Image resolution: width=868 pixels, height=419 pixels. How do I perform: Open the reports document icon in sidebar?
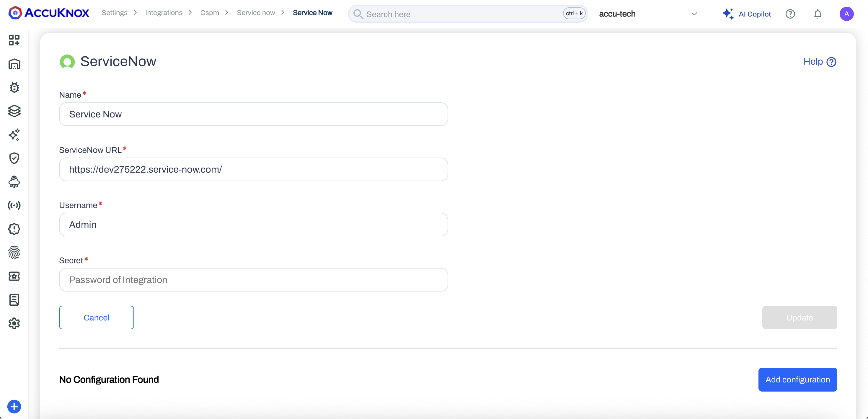[x=14, y=300]
